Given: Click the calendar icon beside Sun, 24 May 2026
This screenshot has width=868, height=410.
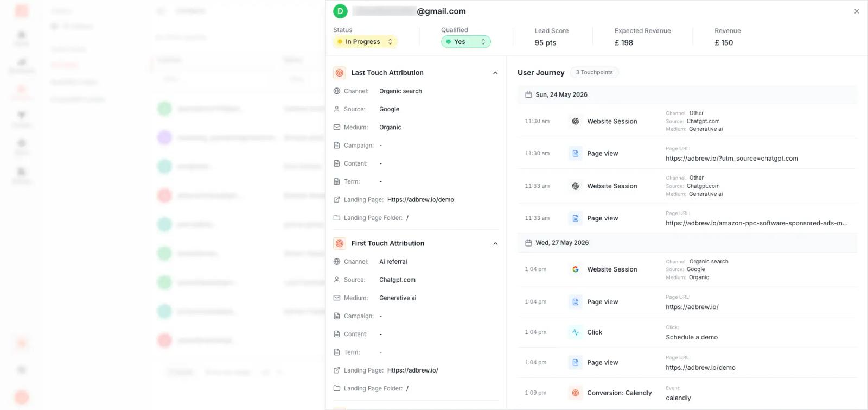Looking at the screenshot, I should tap(528, 95).
